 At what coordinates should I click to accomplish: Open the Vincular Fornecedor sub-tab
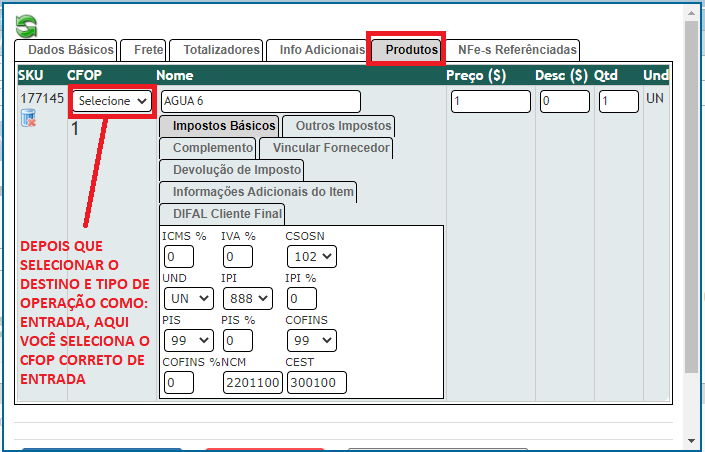pyautogui.click(x=326, y=148)
